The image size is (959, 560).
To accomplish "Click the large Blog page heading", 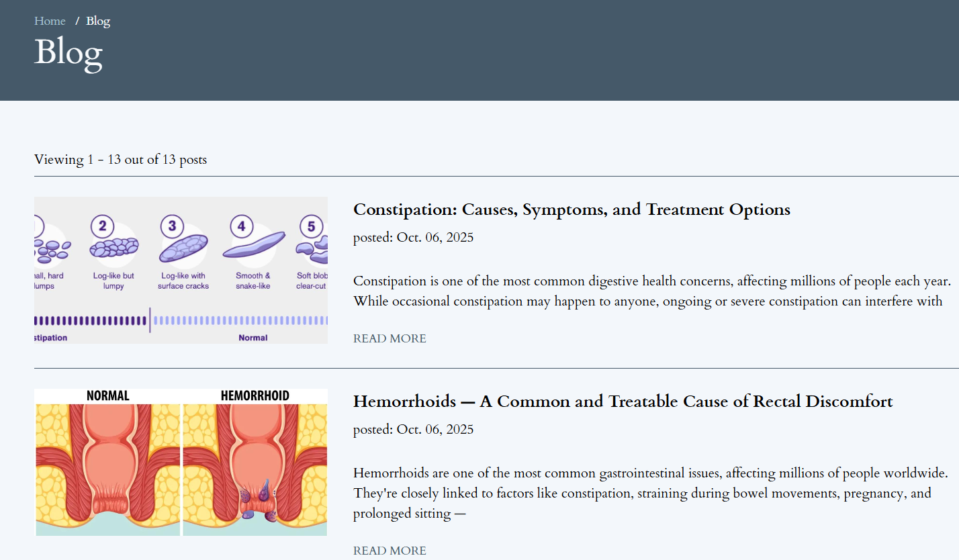I will click(68, 52).
